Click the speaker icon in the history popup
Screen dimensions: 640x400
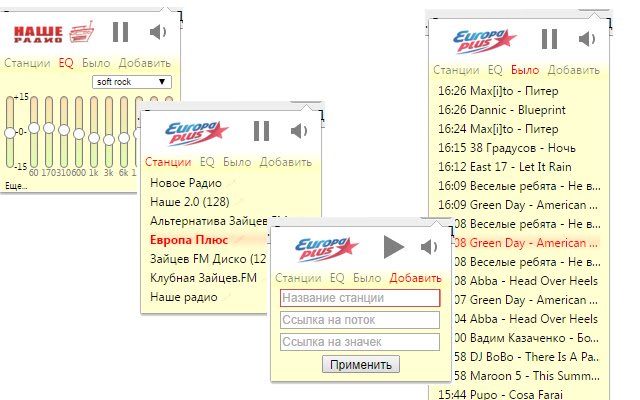[x=587, y=39]
